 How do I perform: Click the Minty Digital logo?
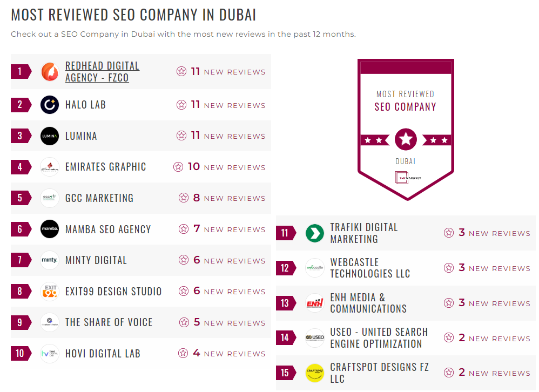pyautogui.click(x=49, y=260)
